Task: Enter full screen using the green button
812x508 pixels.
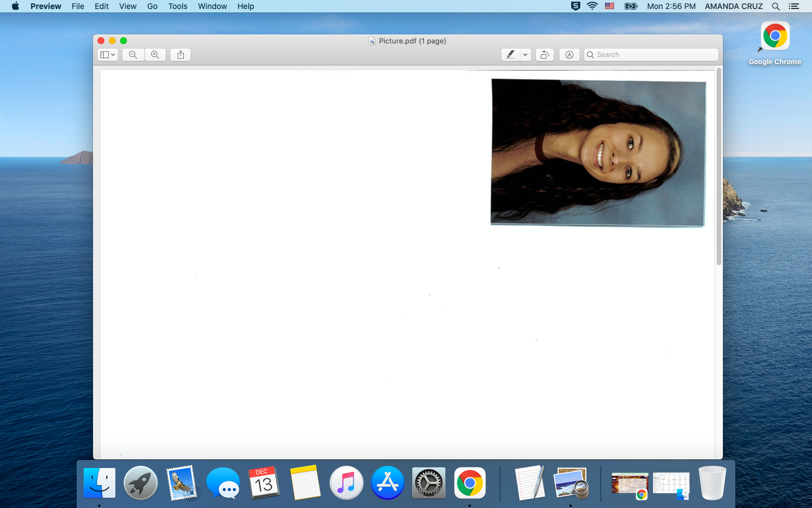Action: pyautogui.click(x=123, y=41)
